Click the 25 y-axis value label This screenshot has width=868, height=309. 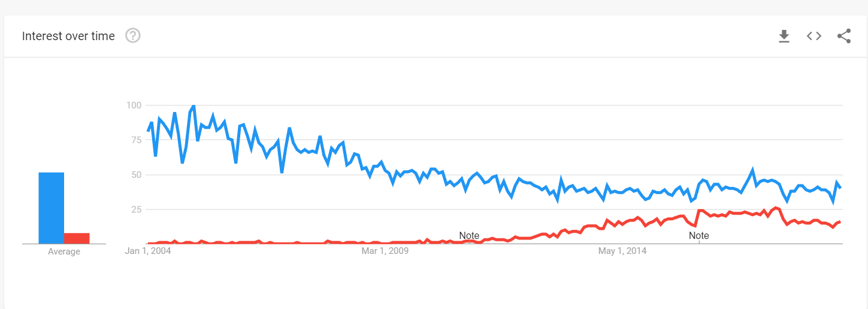click(x=135, y=210)
